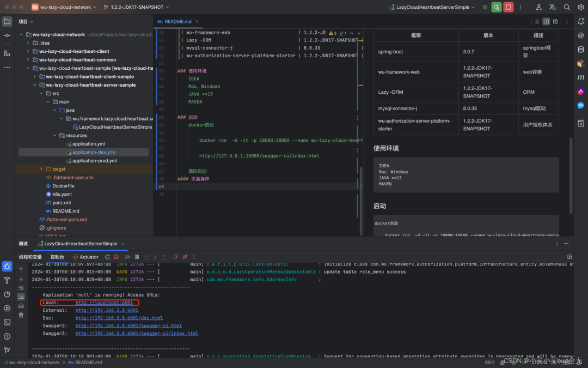The width and height of the screenshot is (588, 368).
Task: Switch markdown to editor-only view
Action: [x=537, y=21]
